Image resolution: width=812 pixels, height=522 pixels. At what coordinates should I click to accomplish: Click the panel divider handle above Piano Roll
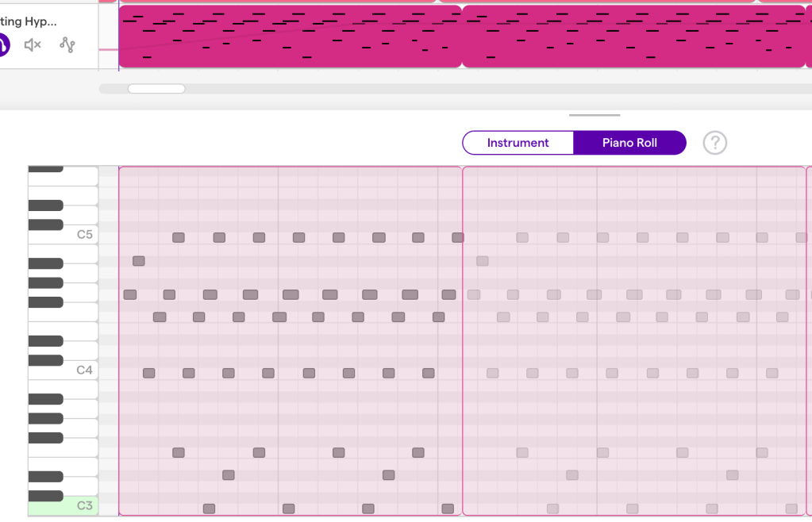pyautogui.click(x=595, y=115)
